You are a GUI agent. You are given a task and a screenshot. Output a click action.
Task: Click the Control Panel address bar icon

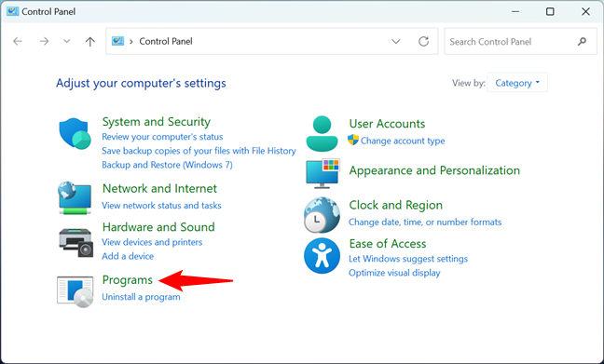tap(117, 41)
